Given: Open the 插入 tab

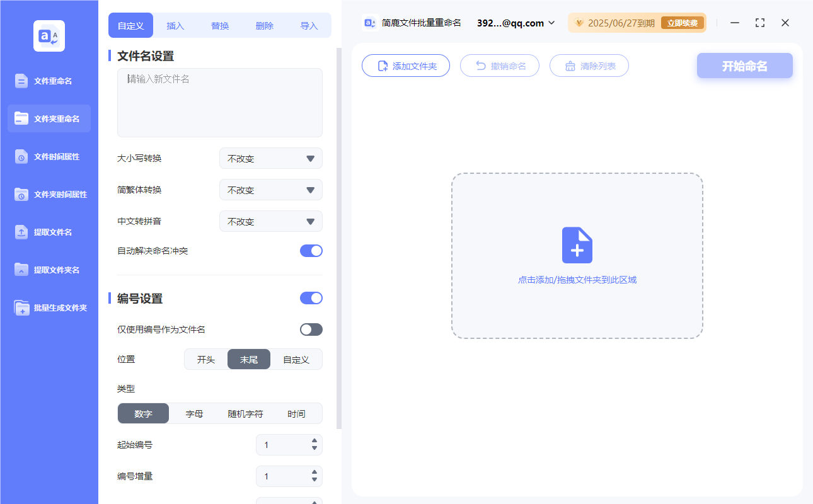Looking at the screenshot, I should [x=175, y=25].
